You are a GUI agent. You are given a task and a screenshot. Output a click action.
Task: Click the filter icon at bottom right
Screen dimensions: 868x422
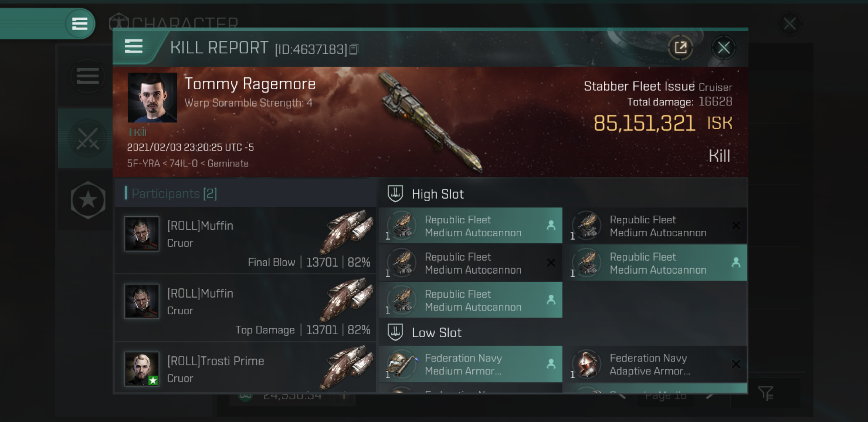tap(766, 393)
